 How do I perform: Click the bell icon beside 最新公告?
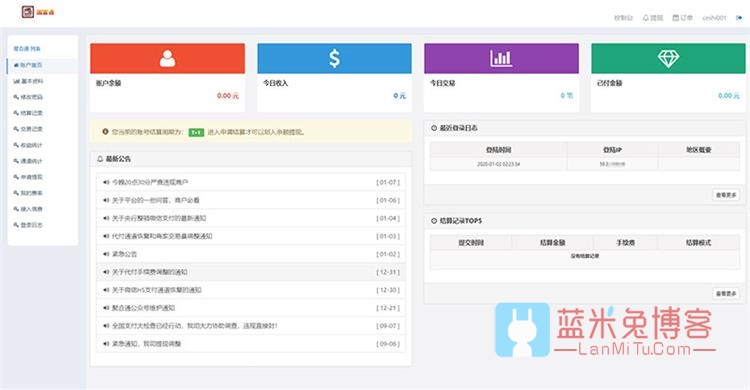tap(100, 158)
